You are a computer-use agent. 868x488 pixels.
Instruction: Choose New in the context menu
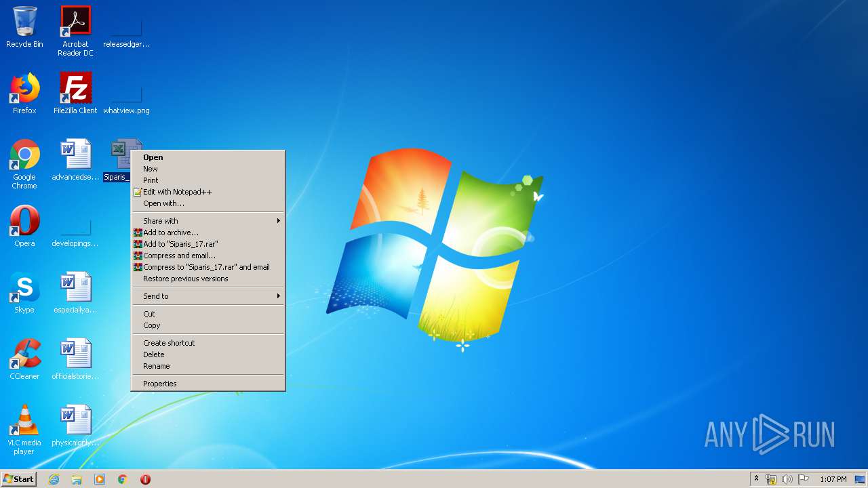pos(208,169)
